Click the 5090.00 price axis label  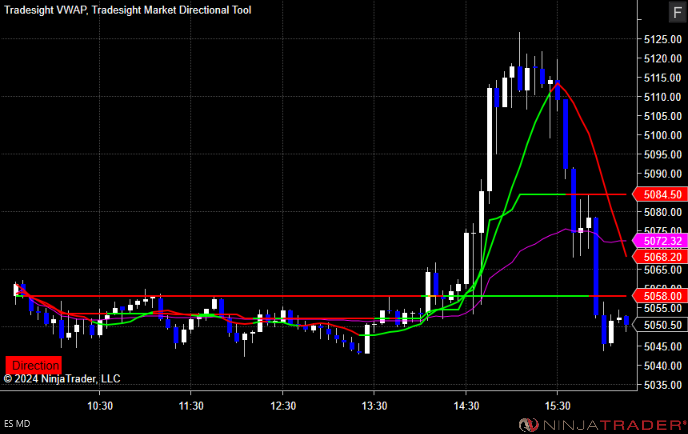(663, 174)
